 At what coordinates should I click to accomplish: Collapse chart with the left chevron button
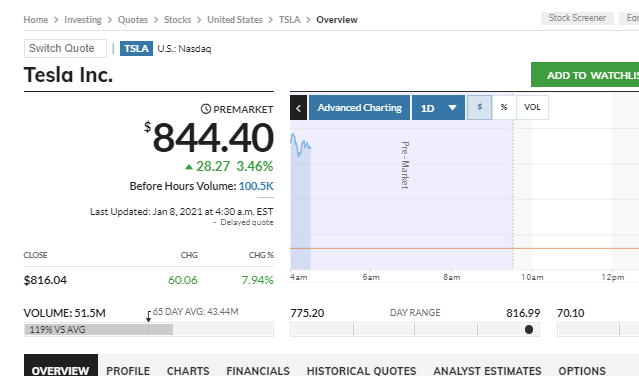tap(298, 108)
